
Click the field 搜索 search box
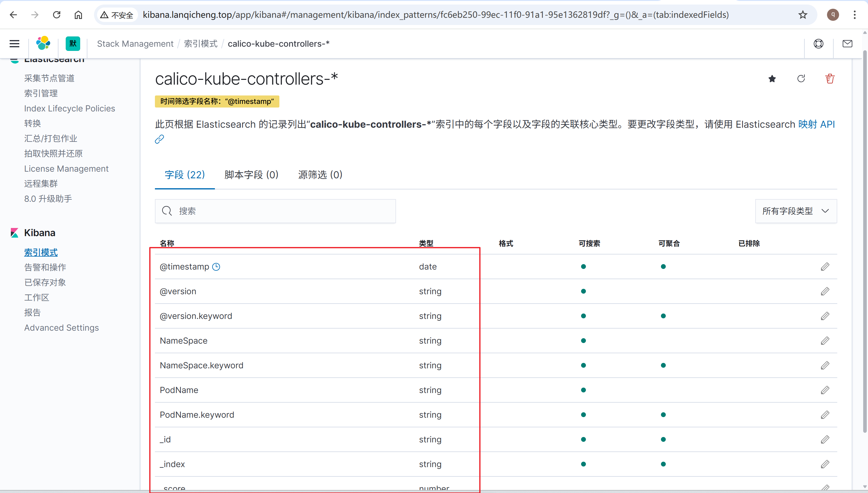tap(275, 211)
